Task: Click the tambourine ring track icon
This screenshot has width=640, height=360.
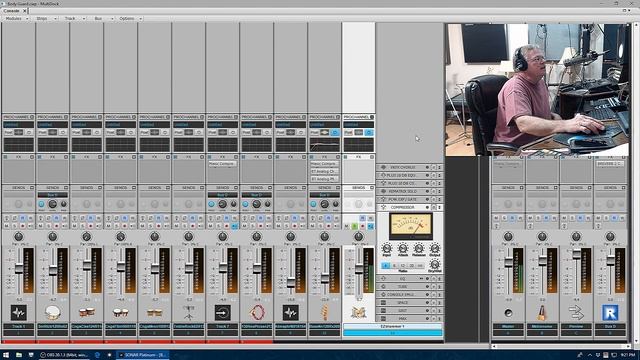Action: tap(257, 313)
